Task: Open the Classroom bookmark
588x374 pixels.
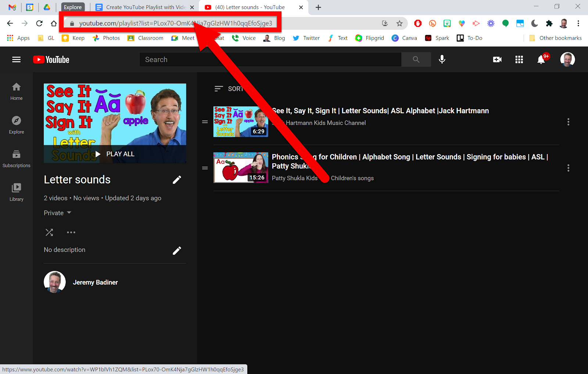Action: tap(145, 38)
